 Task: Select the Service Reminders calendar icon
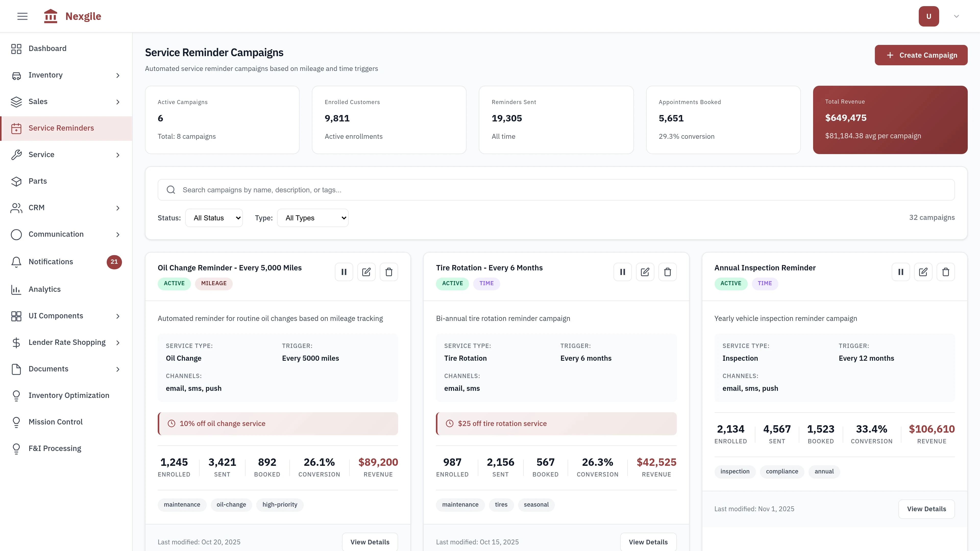point(16,128)
